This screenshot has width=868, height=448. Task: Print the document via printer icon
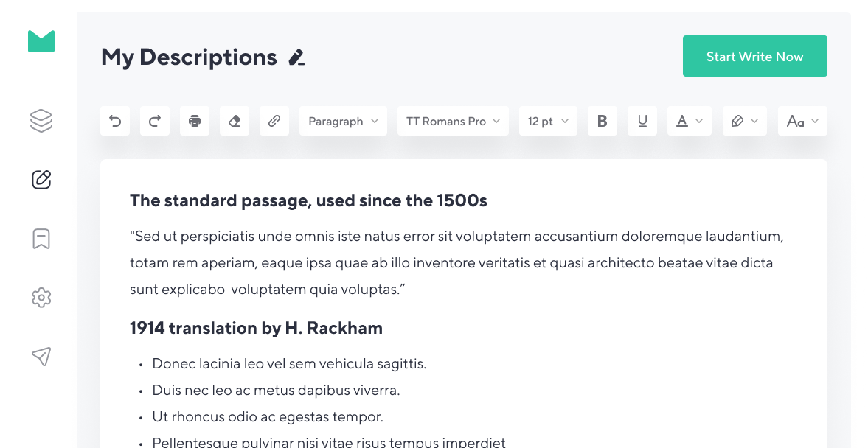(195, 121)
